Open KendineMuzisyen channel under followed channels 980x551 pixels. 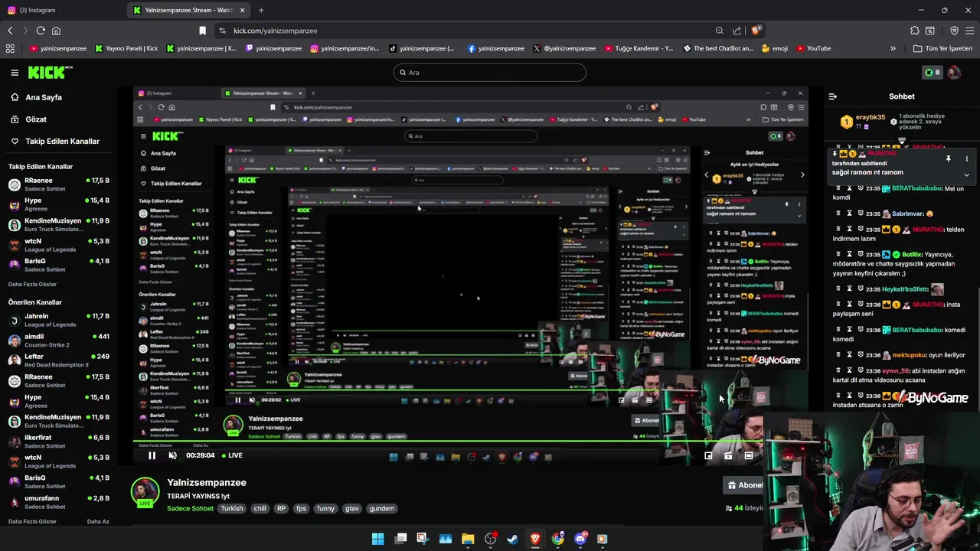click(x=58, y=225)
